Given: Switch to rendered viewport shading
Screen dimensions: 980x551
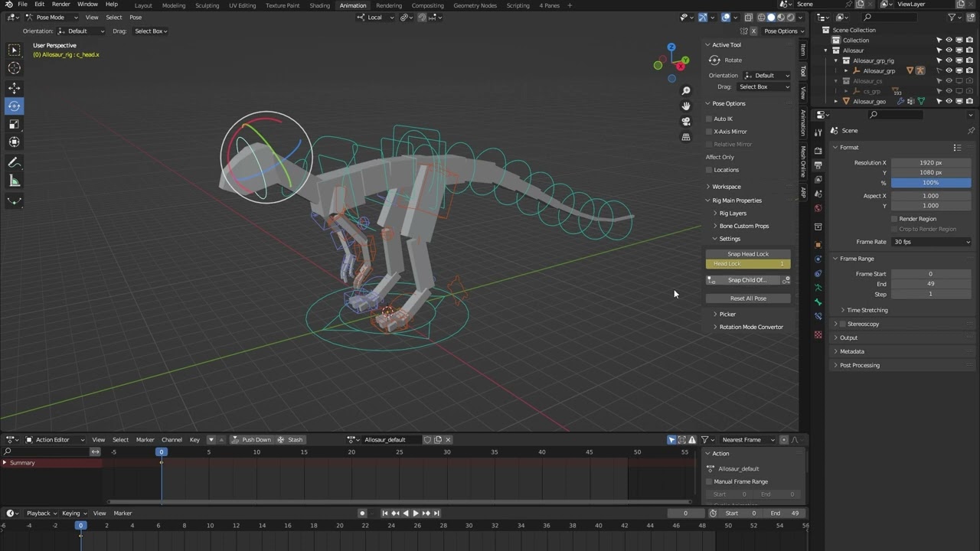Looking at the screenshot, I should [x=791, y=17].
